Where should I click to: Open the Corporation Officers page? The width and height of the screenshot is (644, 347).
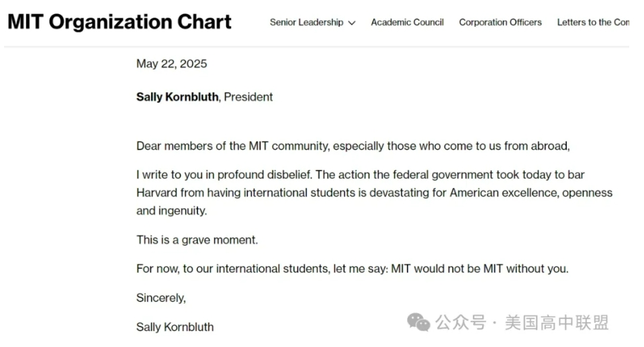(x=500, y=22)
